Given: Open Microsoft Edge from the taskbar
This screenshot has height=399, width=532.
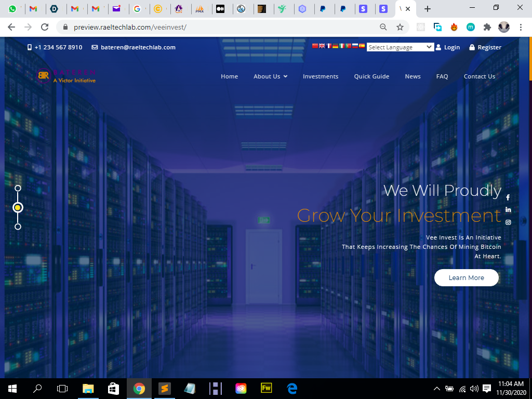Looking at the screenshot, I should (292, 389).
